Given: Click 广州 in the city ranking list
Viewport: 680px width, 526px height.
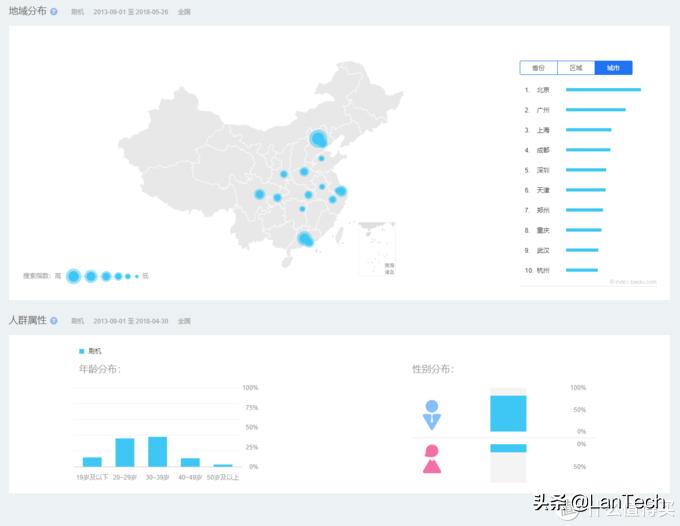Looking at the screenshot, I should 543,110.
